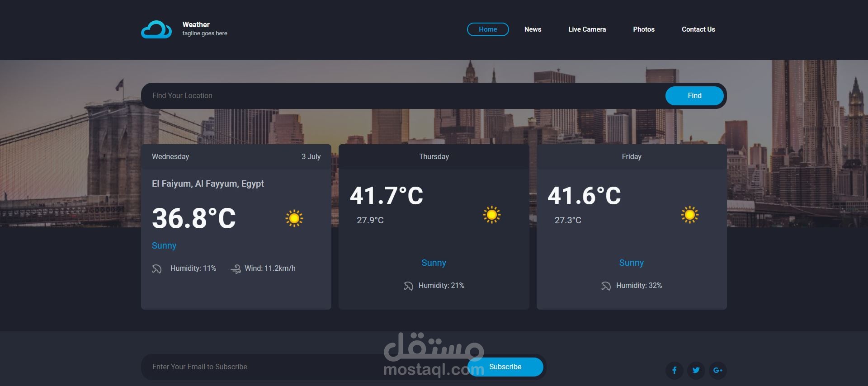This screenshot has height=386, width=868.
Task: Click the umbrella icon beside Humidity: 21%
Action: point(408,286)
